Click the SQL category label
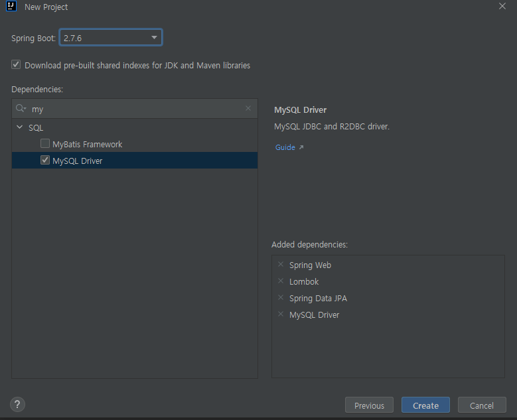Image resolution: width=517 pixels, height=420 pixels. [x=36, y=128]
